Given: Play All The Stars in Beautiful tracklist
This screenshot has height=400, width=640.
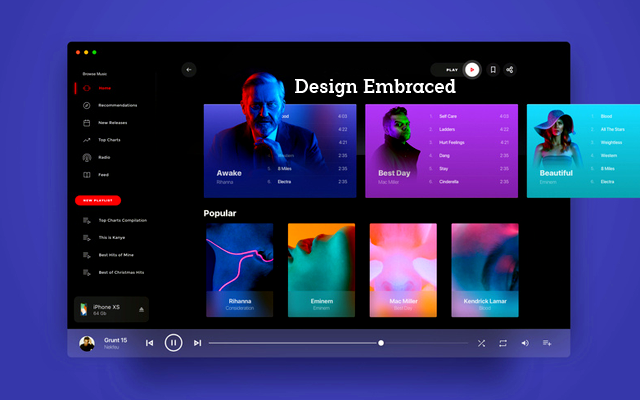Looking at the screenshot, I should pos(612,129).
